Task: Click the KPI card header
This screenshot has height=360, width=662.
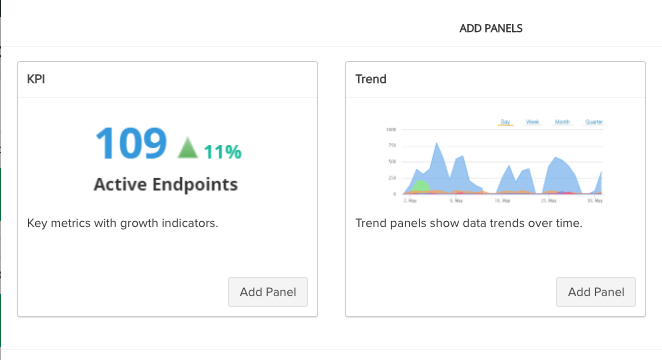Action: pos(167,79)
